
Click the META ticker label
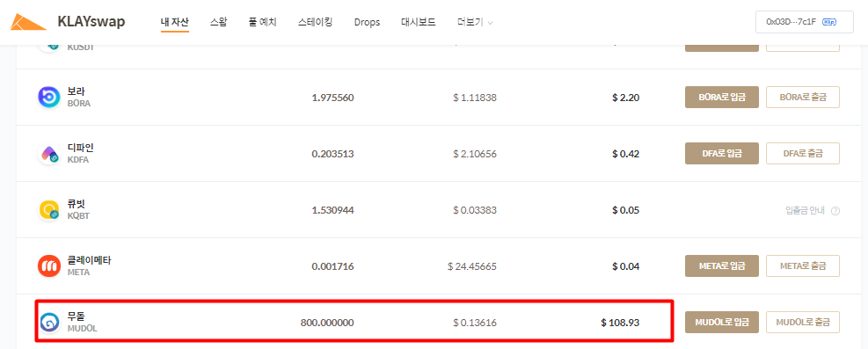click(78, 273)
